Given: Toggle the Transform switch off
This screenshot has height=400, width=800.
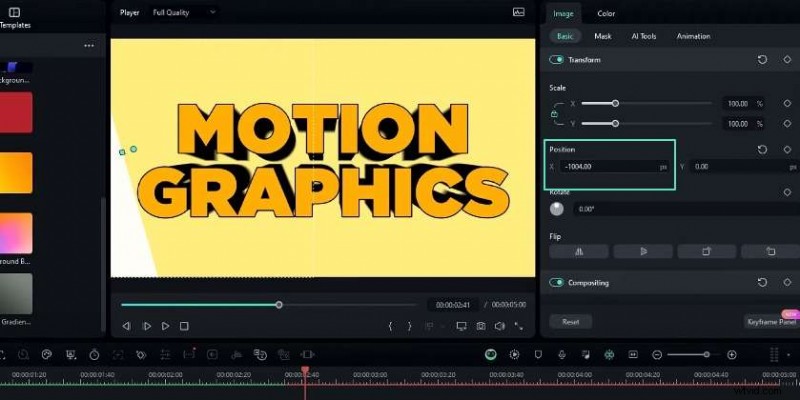Looking at the screenshot, I should pyautogui.click(x=557, y=60).
